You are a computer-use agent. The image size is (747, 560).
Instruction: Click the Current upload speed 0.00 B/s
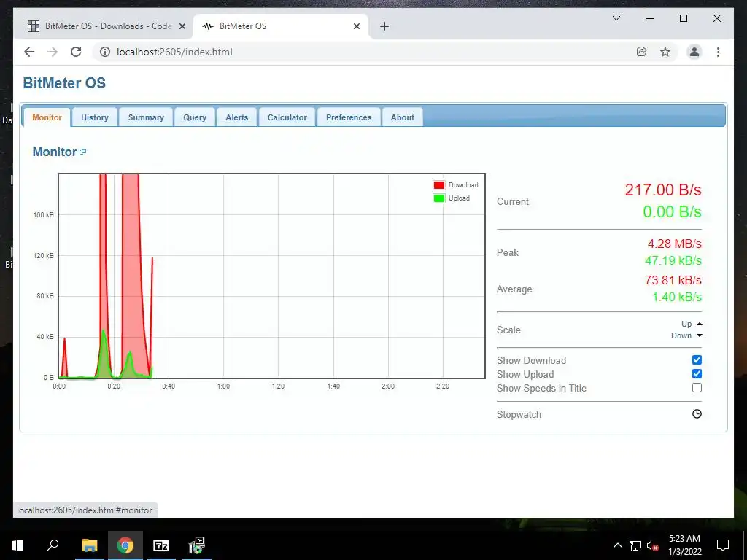tap(672, 211)
